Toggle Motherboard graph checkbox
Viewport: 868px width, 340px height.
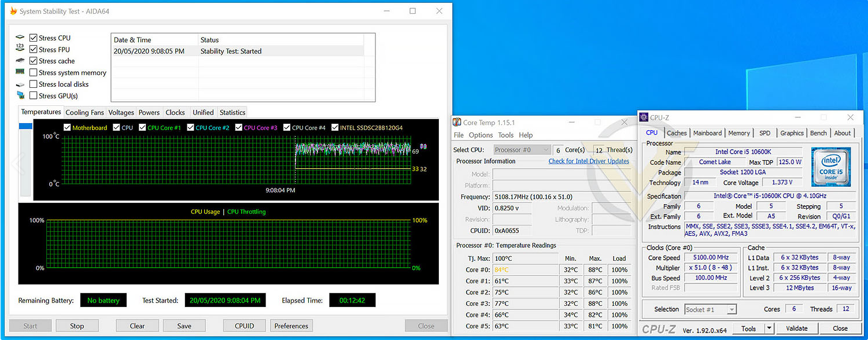67,127
